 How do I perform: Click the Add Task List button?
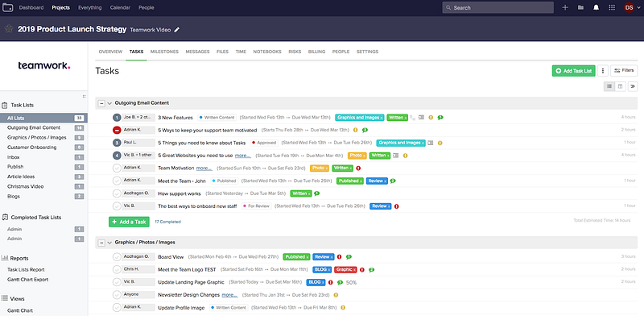573,71
